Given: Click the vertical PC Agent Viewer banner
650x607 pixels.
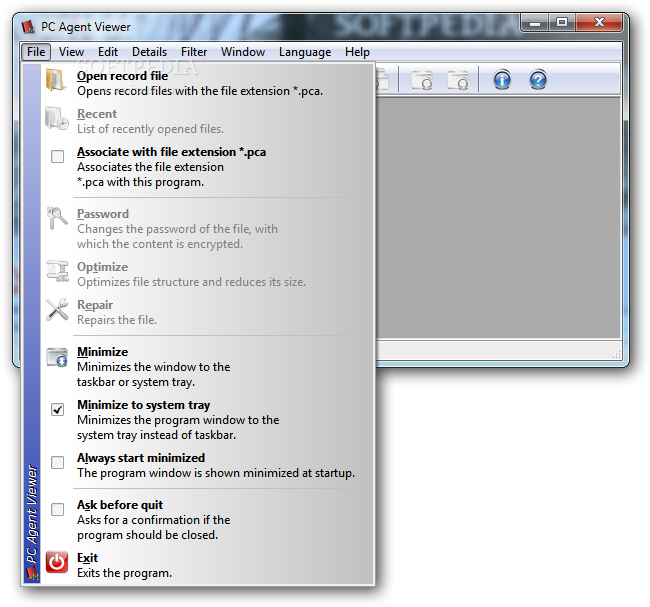Looking at the screenshot, I should pos(32,323).
